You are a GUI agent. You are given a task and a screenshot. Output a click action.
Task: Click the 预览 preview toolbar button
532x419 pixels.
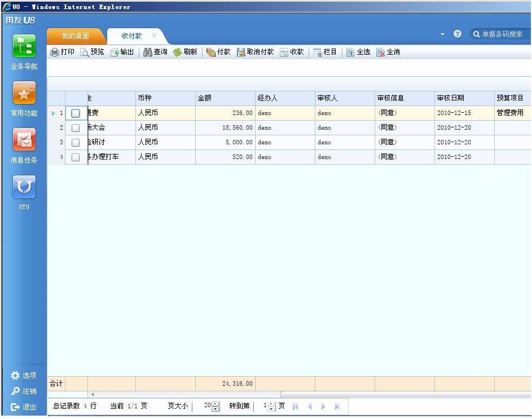tap(92, 52)
